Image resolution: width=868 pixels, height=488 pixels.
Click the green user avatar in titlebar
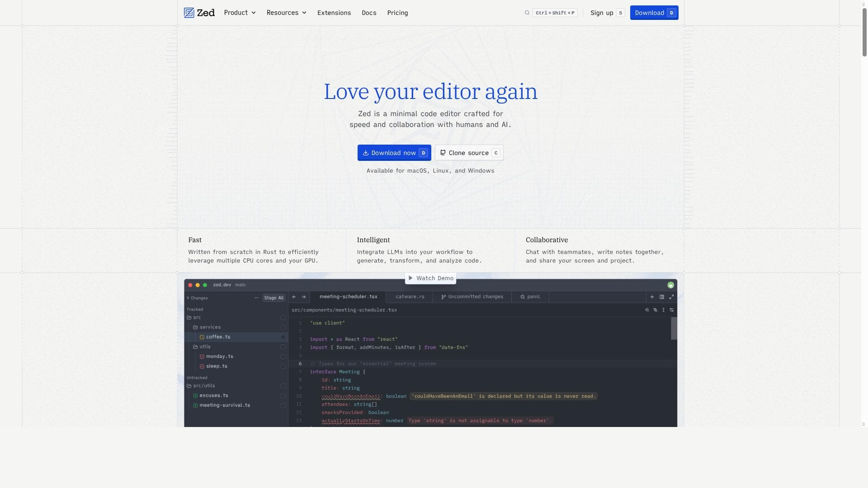click(670, 285)
